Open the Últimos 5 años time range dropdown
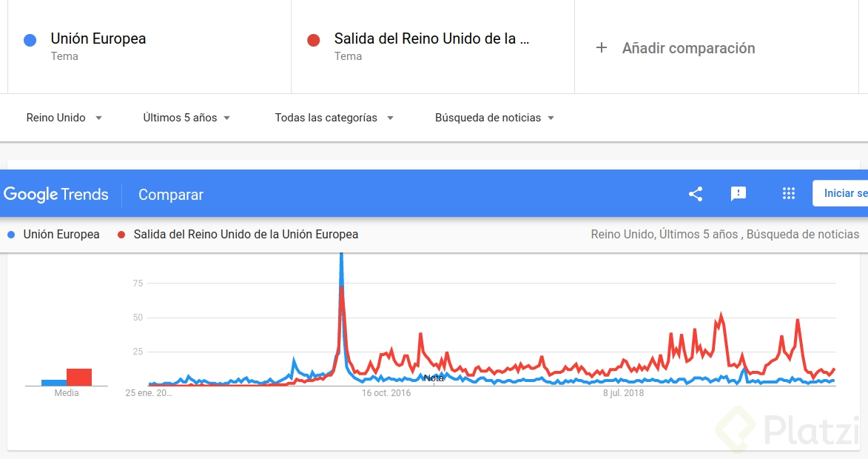Viewport: 868px width, 459px height. (186, 118)
